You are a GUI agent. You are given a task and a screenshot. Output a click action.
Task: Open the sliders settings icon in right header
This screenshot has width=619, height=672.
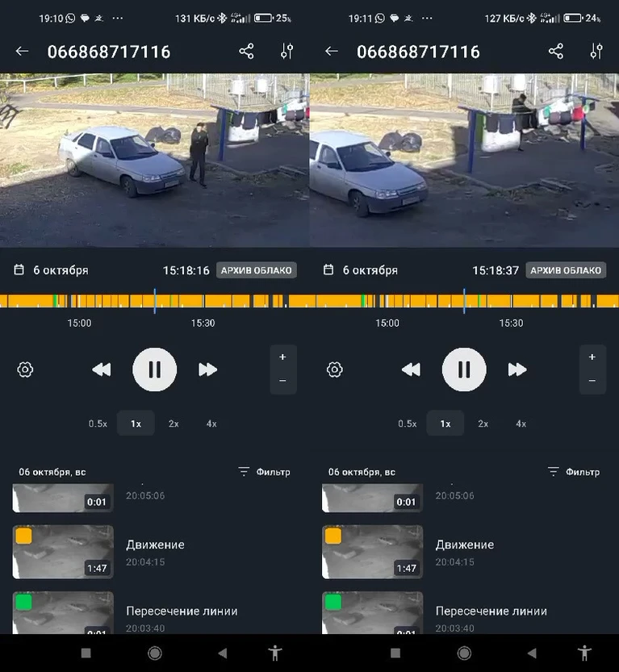(596, 52)
